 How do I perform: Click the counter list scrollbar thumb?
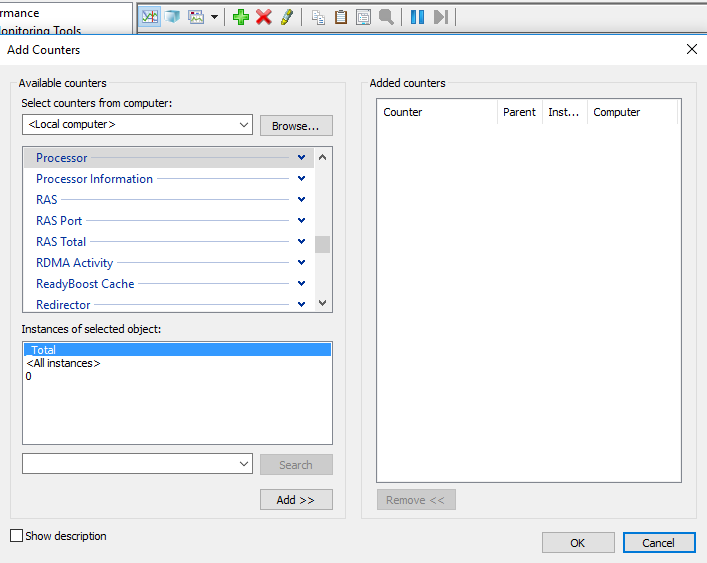pos(322,244)
